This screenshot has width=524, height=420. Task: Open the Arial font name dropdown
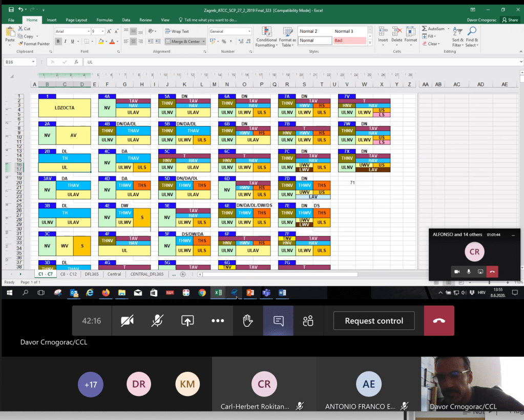click(87, 32)
